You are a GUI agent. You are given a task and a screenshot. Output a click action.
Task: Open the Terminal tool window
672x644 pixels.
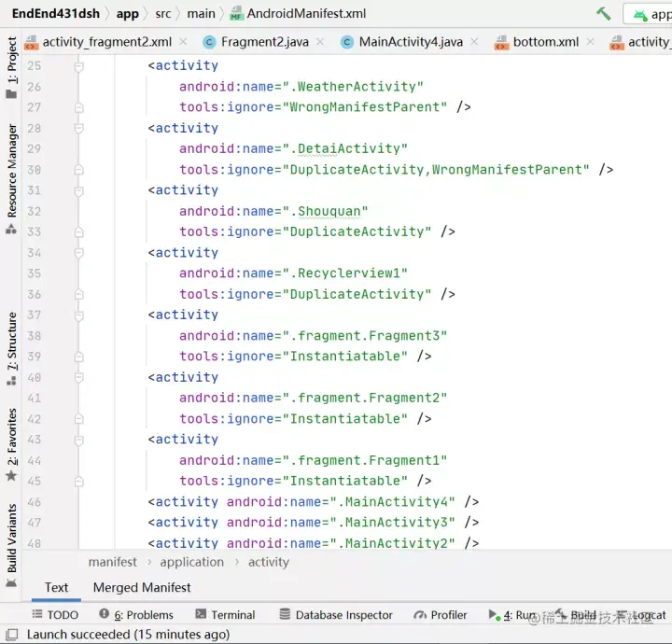click(225, 615)
